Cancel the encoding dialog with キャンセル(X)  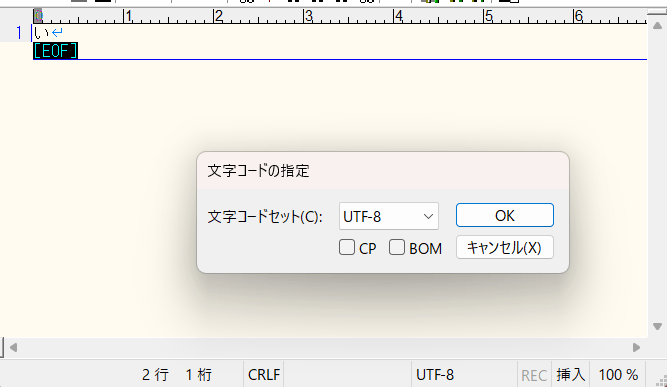coord(505,248)
